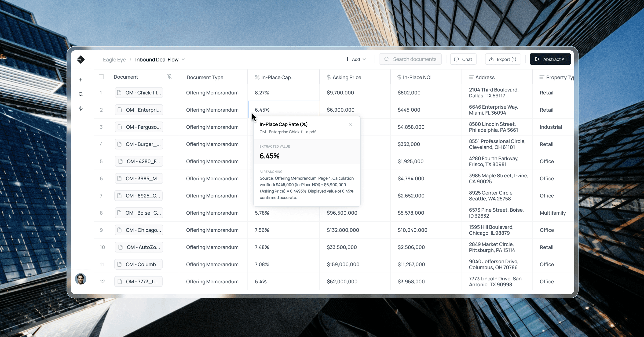Unpin the Document column via pin icon
This screenshot has height=337, width=644.
(x=169, y=77)
